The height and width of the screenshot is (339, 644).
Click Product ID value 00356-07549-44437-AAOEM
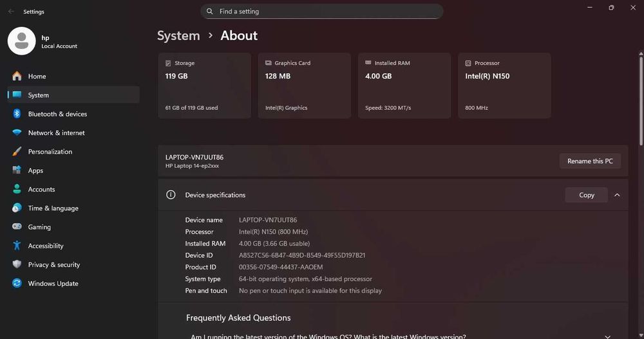point(281,267)
